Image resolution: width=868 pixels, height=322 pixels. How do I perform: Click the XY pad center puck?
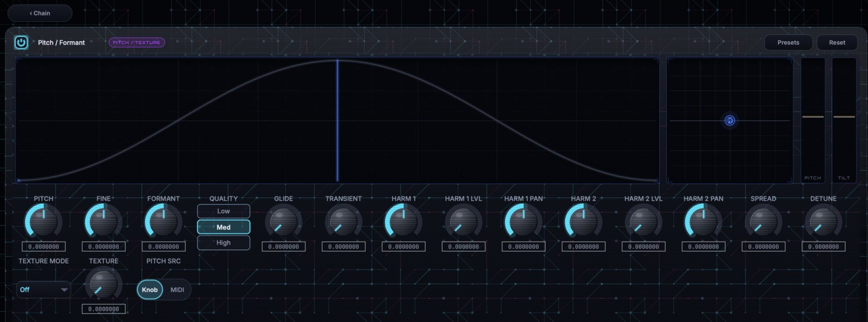coord(730,120)
